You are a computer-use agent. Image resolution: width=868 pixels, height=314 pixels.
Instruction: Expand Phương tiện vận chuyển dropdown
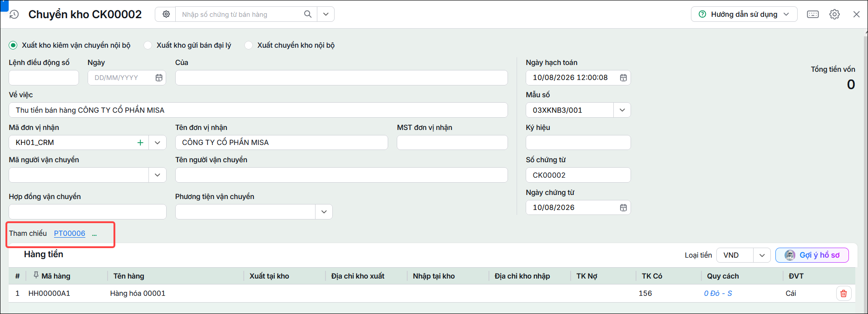(x=324, y=212)
